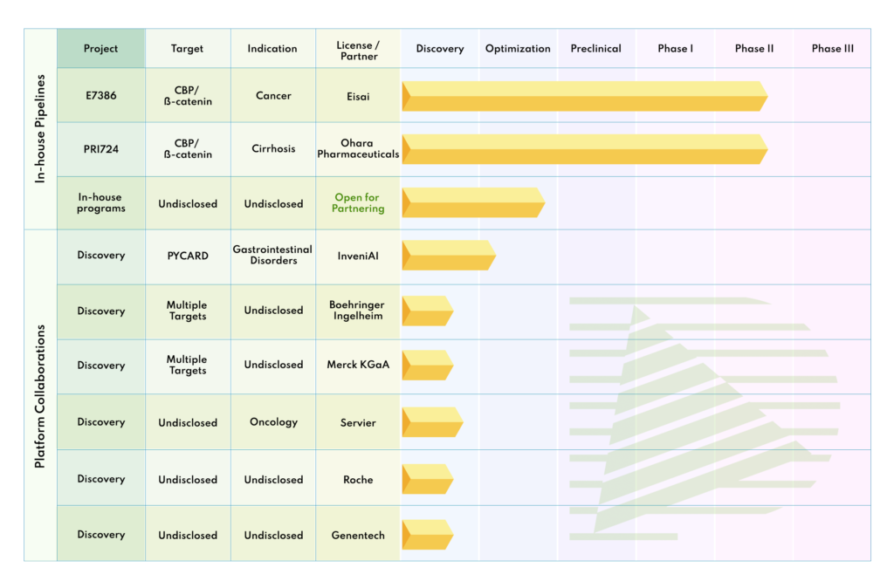This screenshot has width=894, height=588.
Task: Select the PRI724 project cell
Action: (x=100, y=149)
